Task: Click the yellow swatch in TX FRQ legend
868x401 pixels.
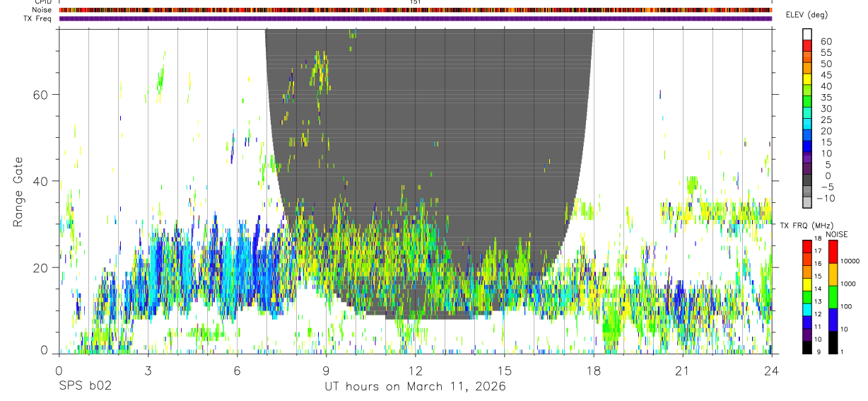Action: 807,284
